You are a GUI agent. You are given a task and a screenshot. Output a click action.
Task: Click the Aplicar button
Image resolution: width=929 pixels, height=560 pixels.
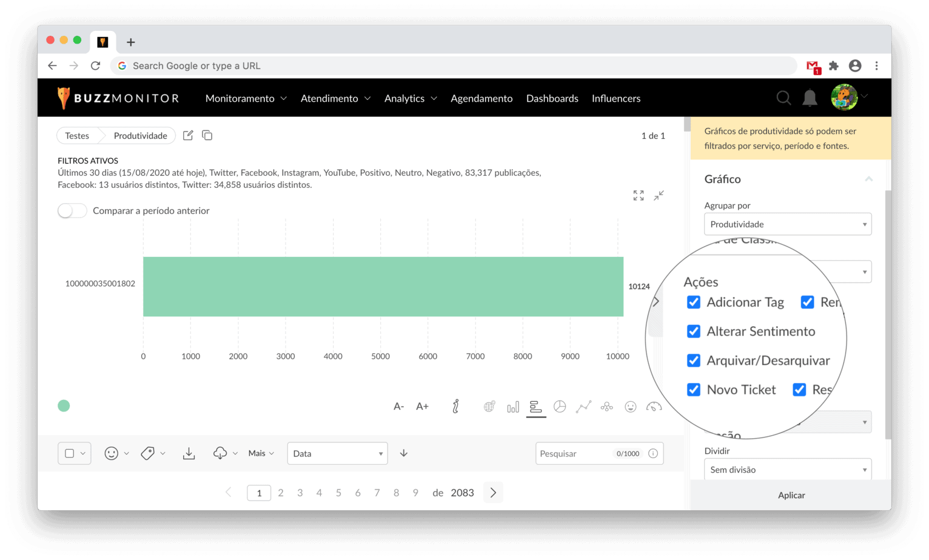click(791, 495)
